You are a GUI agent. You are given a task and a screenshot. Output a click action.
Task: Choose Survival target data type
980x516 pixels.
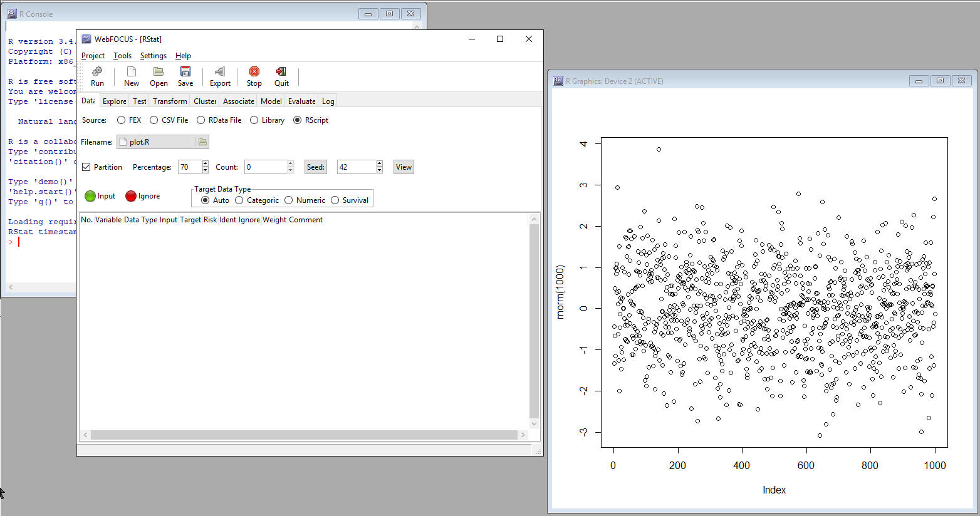pos(335,200)
